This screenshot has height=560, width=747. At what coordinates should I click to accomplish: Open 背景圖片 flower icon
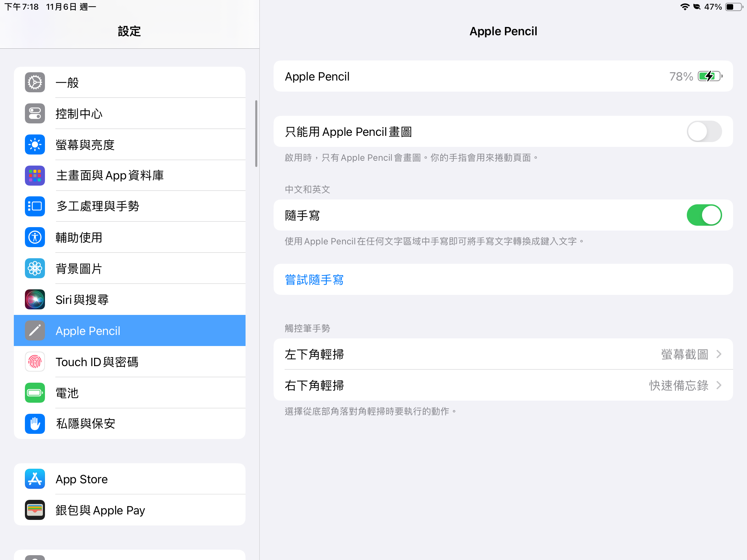click(35, 269)
